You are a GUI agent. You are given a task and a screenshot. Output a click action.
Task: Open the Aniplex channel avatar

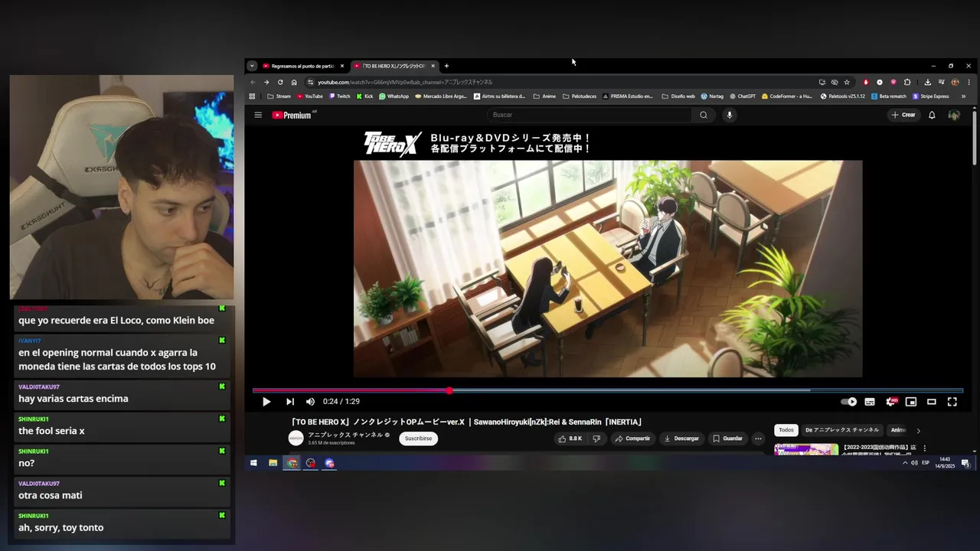[296, 439]
